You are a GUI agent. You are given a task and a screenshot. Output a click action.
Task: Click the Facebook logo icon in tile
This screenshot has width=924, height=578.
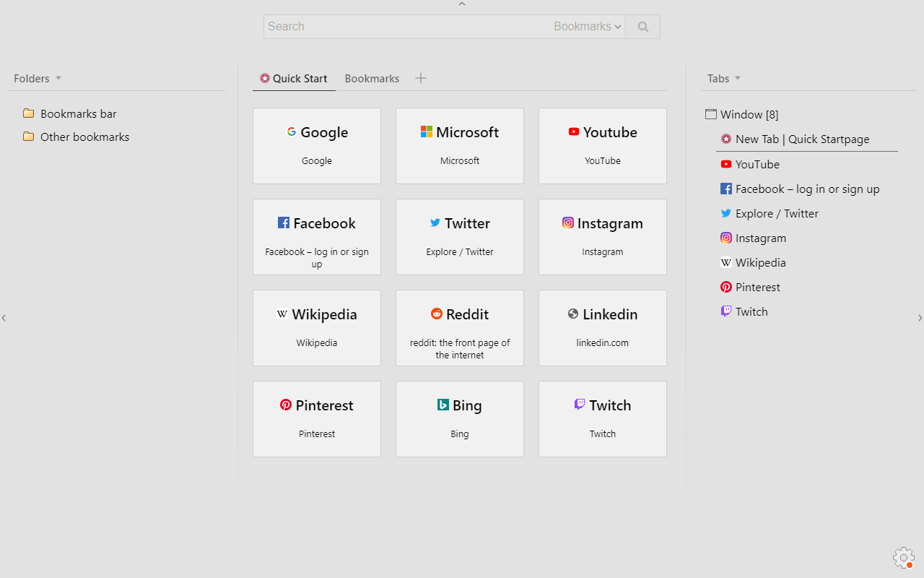point(284,223)
